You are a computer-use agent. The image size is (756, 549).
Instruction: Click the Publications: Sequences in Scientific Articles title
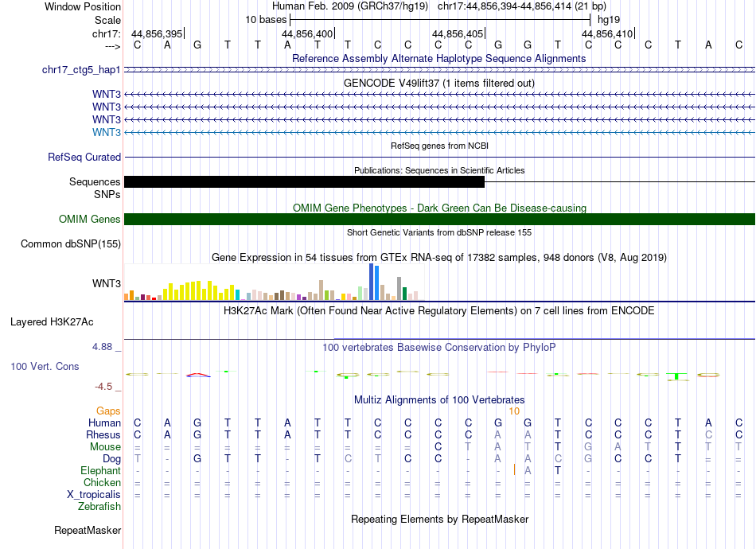pos(439,170)
